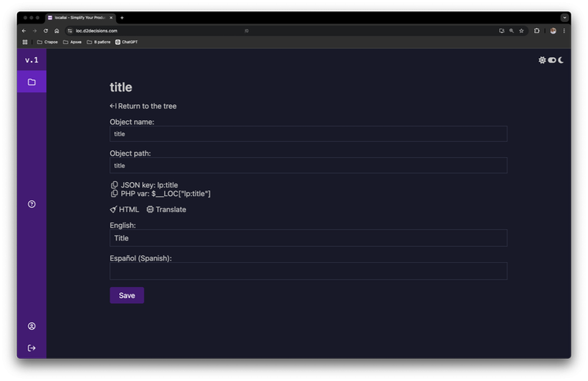The height and width of the screenshot is (381, 588).
Task: Click the HTML option
Action: click(x=124, y=209)
